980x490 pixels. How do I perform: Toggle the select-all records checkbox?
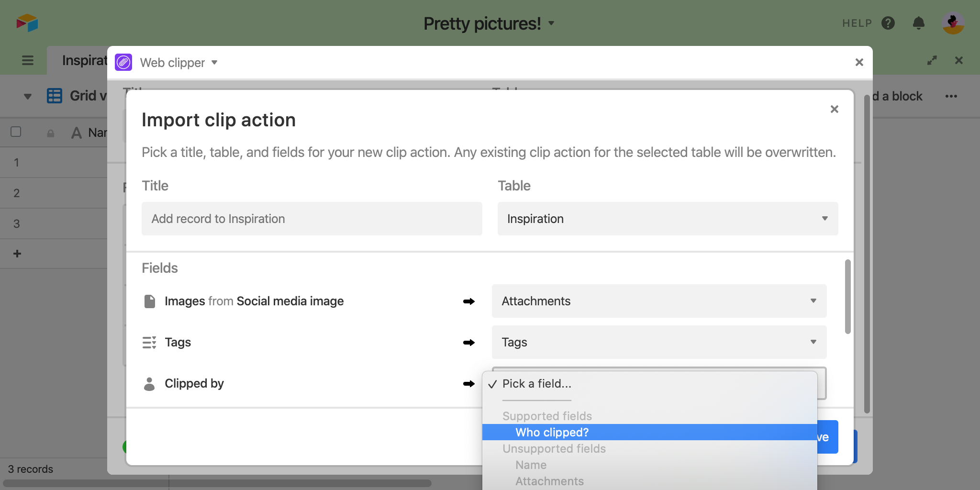tap(16, 132)
